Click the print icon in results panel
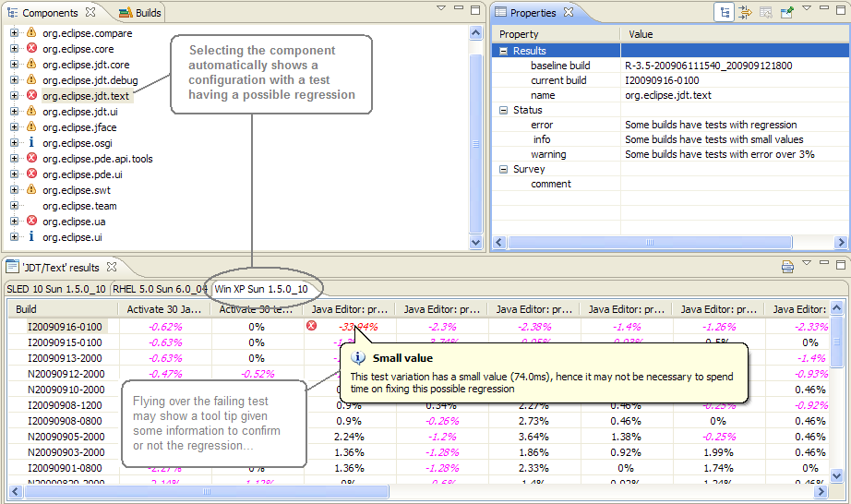Screen dimensions: 851x504 click(787, 267)
